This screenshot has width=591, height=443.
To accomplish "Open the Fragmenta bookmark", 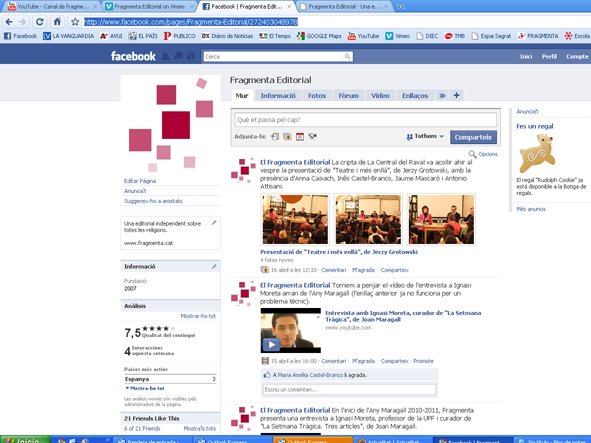I will (x=538, y=36).
